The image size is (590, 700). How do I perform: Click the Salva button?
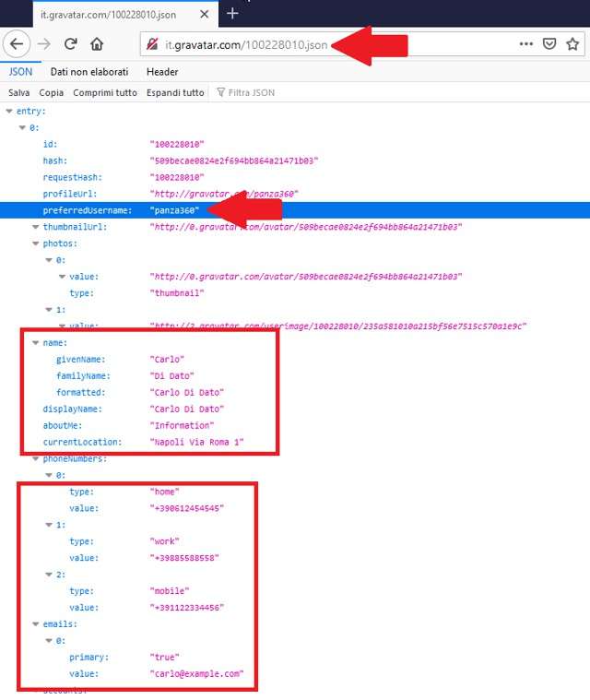pos(18,92)
